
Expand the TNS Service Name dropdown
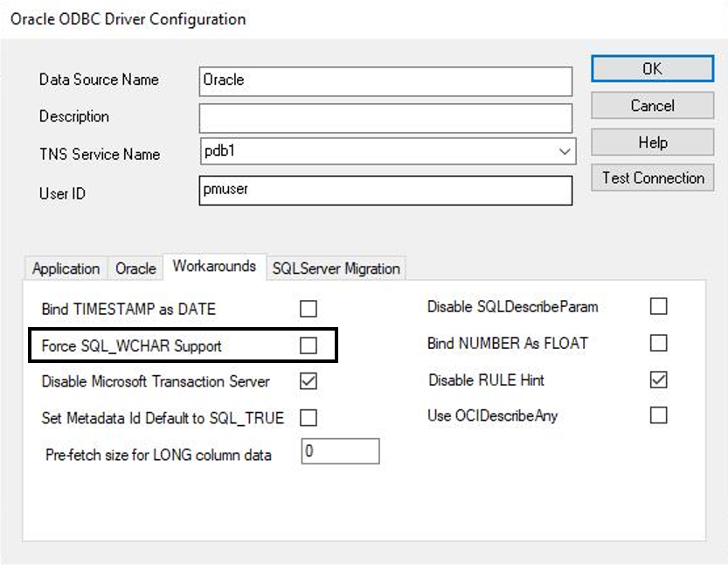coord(565,151)
